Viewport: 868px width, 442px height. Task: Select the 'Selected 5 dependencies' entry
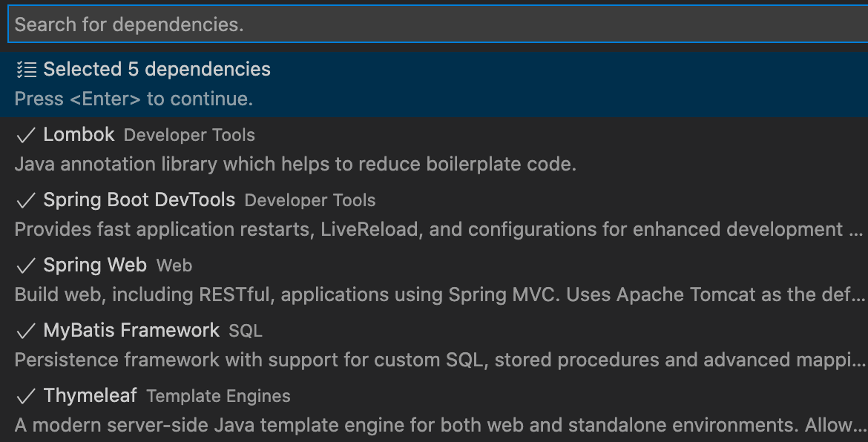point(157,70)
